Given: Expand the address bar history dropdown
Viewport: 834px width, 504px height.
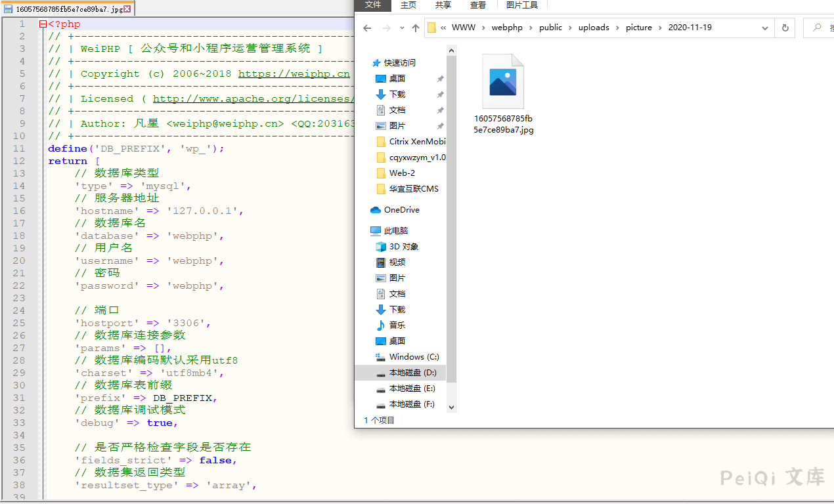Looking at the screenshot, I should (x=765, y=28).
